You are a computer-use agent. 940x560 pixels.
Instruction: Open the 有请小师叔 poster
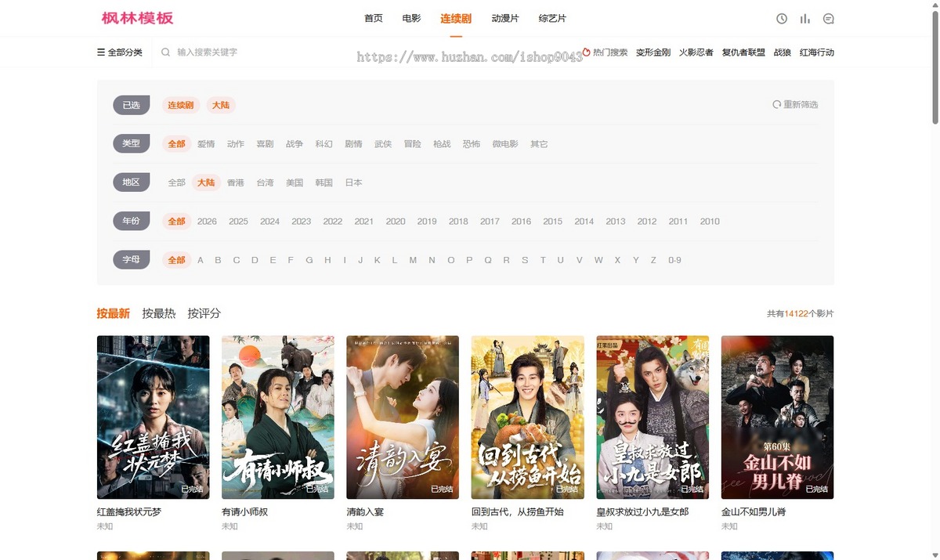[278, 417]
